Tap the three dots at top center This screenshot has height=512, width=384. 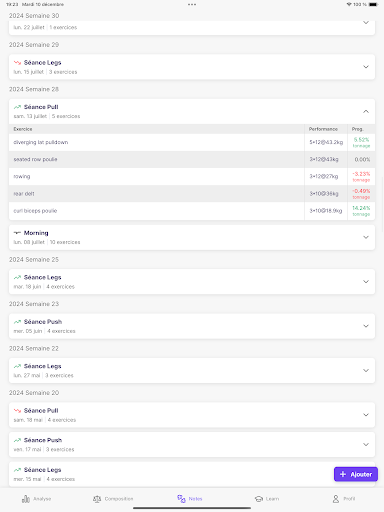pyautogui.click(x=192, y=4)
